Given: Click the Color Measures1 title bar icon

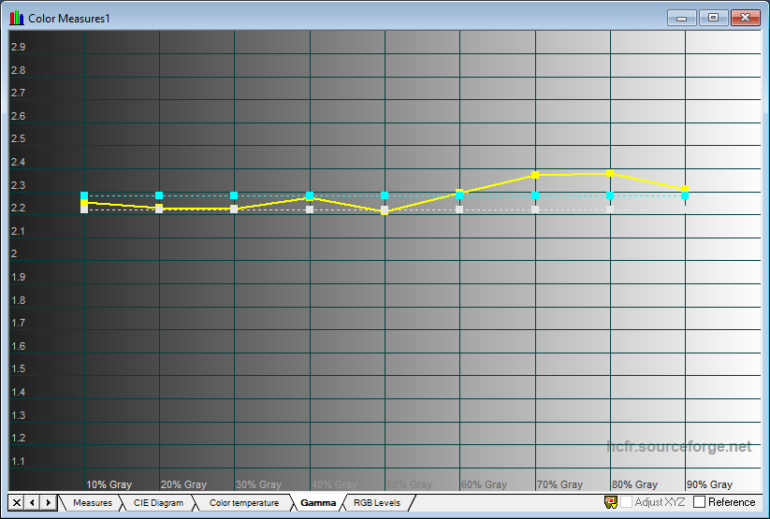Looking at the screenshot, I should pos(17,18).
